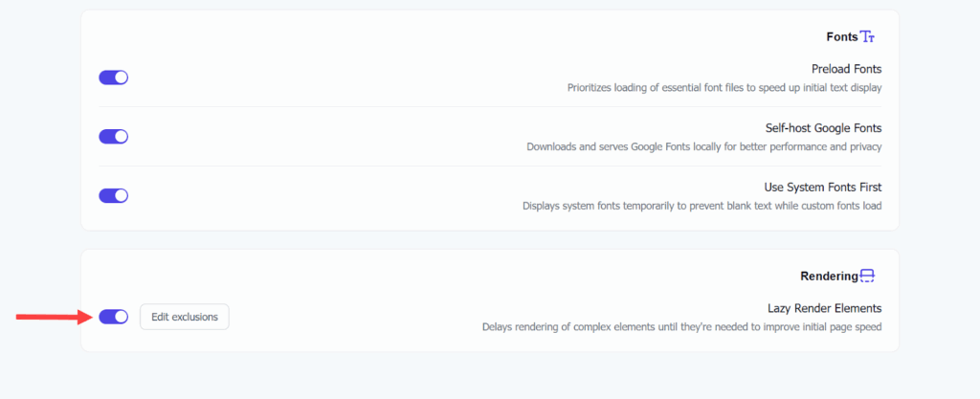Disable the Preload Fonts toggle
980x399 pixels.
114,78
